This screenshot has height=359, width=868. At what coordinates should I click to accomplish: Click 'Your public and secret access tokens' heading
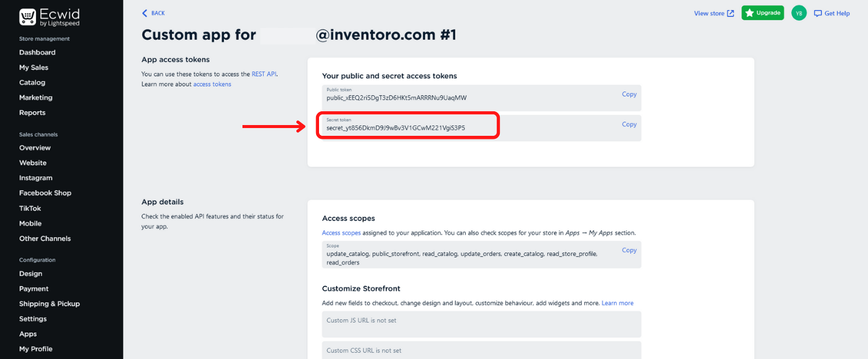click(x=389, y=76)
